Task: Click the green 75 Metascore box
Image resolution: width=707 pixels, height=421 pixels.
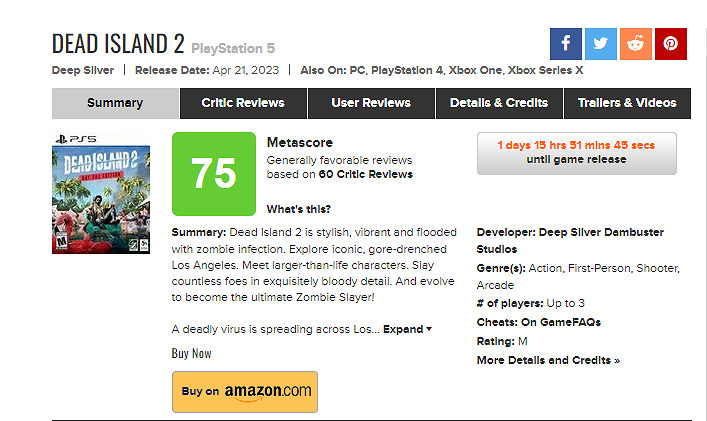Action: [213, 174]
